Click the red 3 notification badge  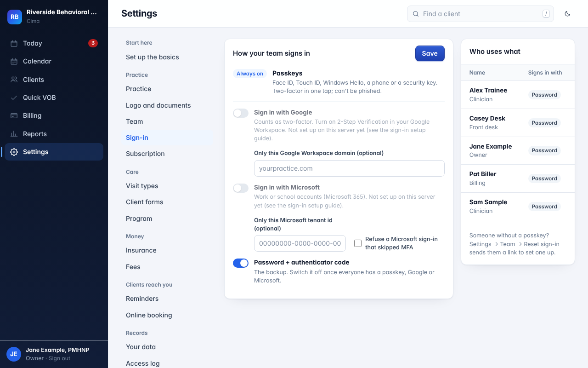click(93, 43)
